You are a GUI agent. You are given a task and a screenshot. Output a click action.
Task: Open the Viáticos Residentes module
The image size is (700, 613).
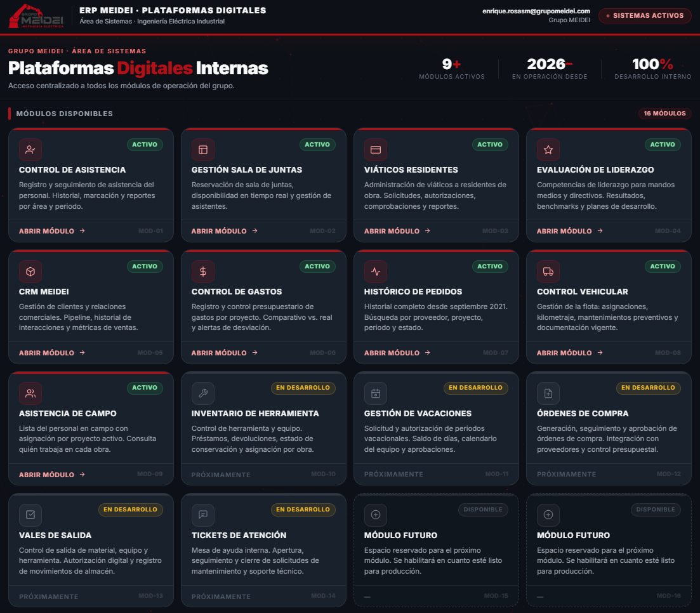(397, 231)
